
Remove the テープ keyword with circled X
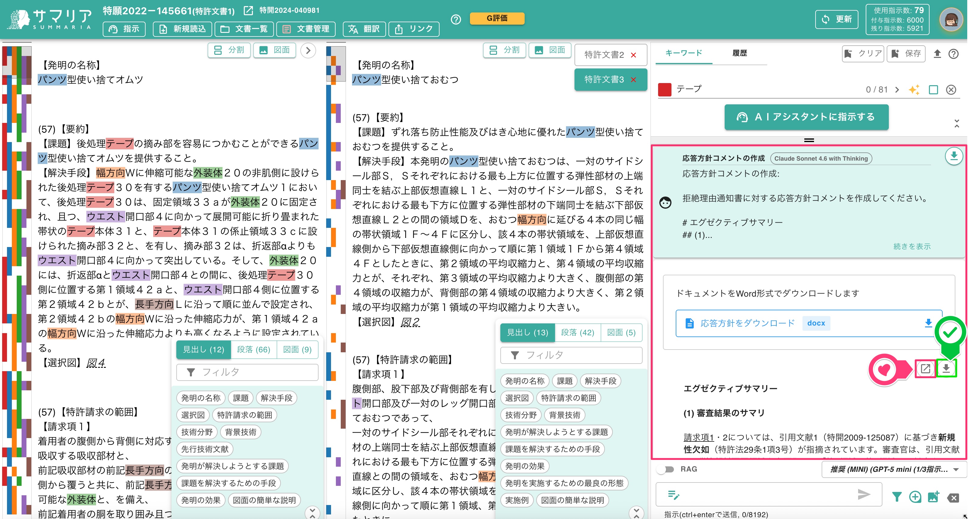pyautogui.click(x=951, y=90)
